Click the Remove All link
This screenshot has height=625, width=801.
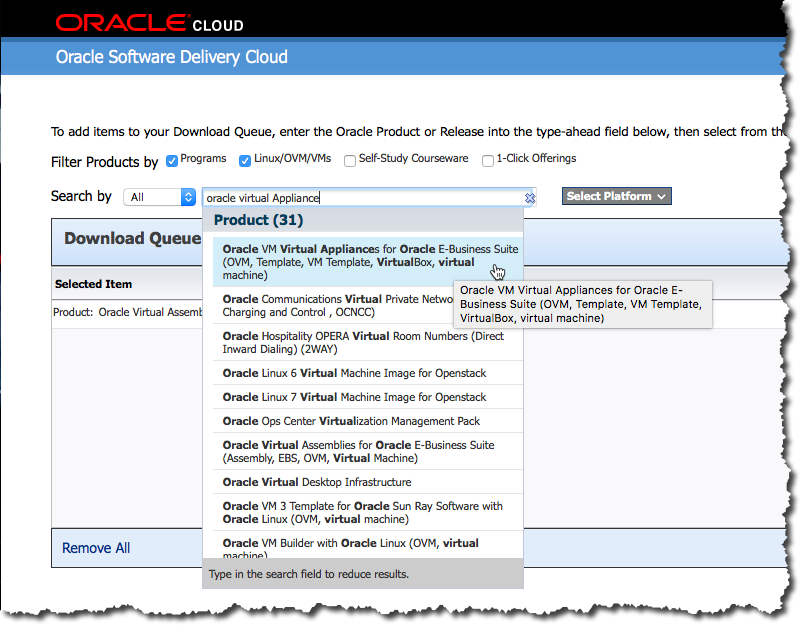tap(96, 548)
